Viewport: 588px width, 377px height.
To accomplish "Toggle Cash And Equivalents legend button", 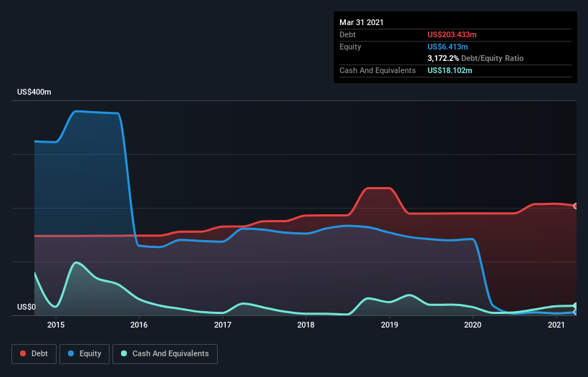I will (165, 354).
